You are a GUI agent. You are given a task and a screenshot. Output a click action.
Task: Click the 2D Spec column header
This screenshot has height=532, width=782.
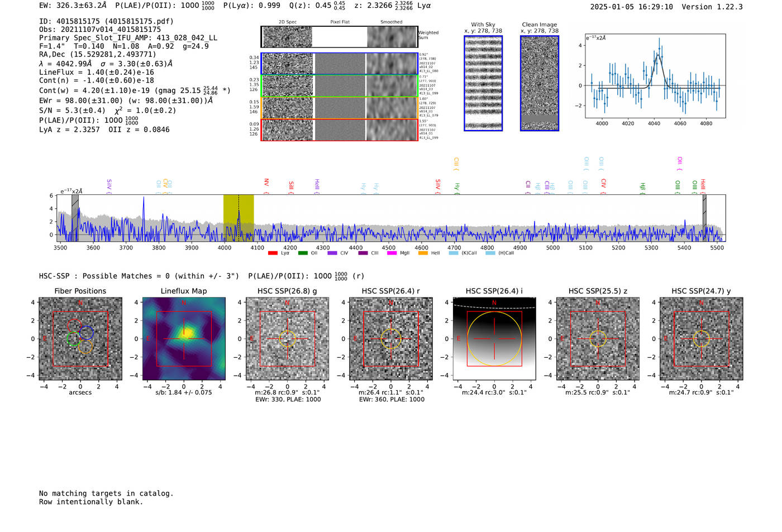288,22
